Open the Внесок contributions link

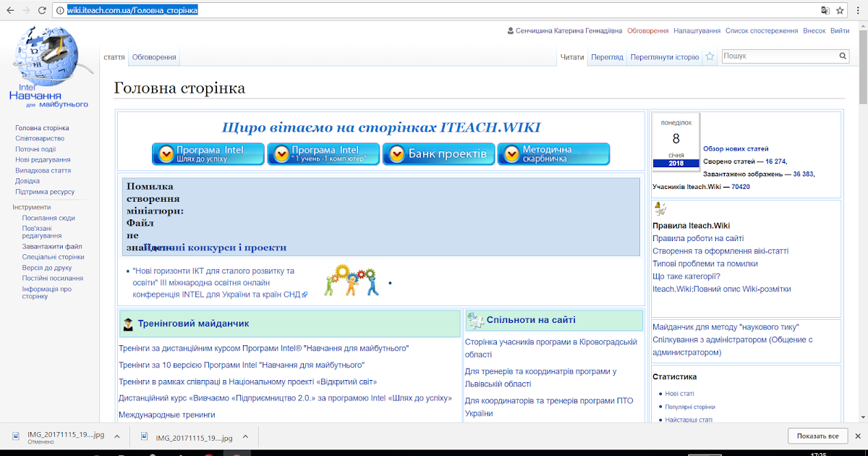pos(814,31)
